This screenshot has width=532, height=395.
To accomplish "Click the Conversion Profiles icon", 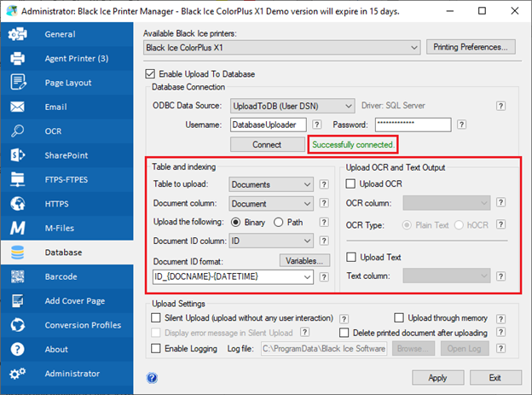I will click(x=18, y=325).
